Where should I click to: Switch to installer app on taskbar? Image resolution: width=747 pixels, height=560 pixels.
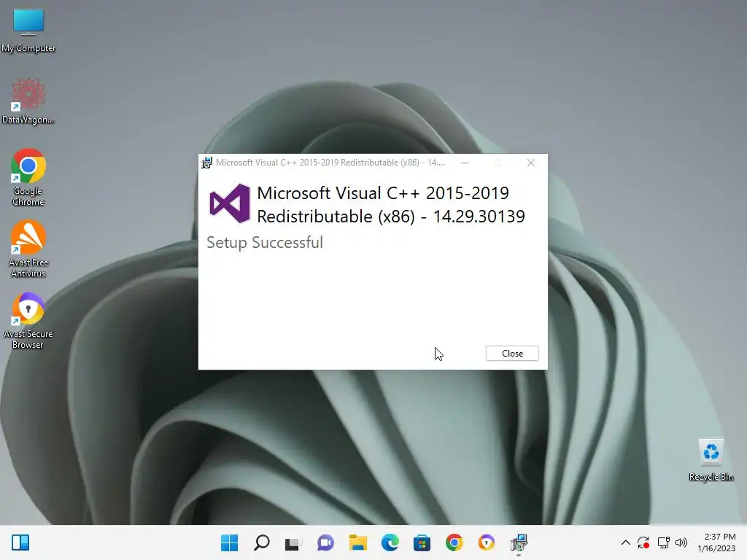[x=519, y=542]
